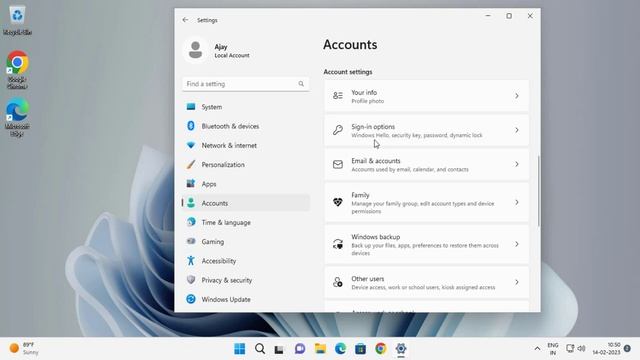Click the ENG IN language indicator
The width and height of the screenshot is (640, 360).
tap(553, 349)
